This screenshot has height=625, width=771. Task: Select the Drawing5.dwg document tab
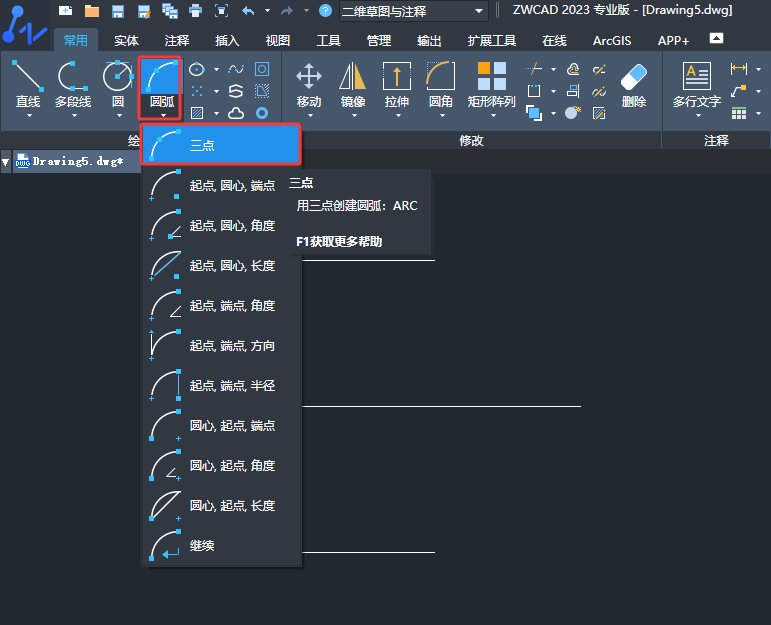click(76, 161)
